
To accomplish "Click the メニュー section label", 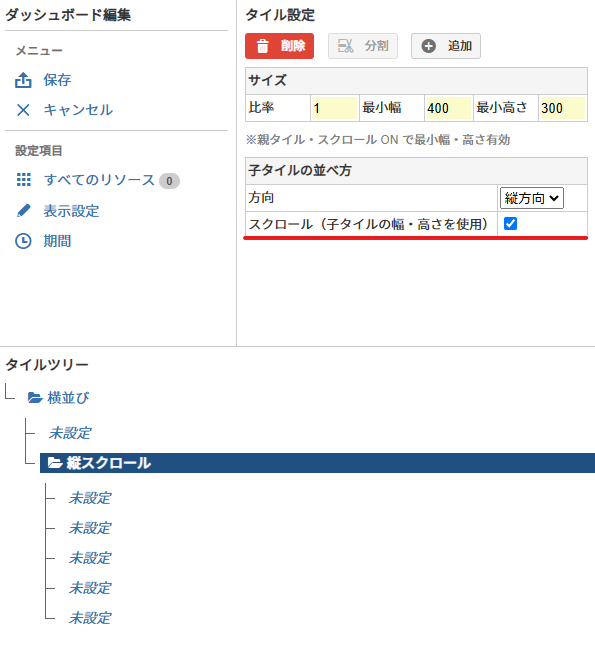I will 39,51.
